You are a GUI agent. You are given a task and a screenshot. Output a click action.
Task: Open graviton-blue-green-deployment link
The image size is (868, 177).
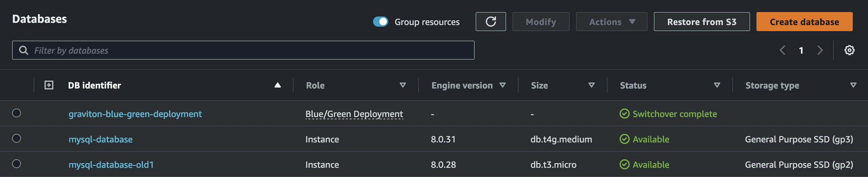pos(135,114)
